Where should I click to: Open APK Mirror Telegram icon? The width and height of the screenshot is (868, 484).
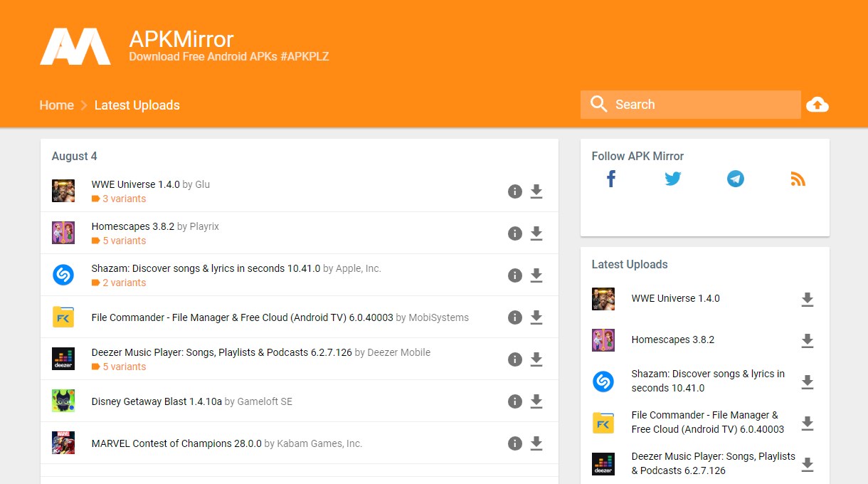[736, 179]
